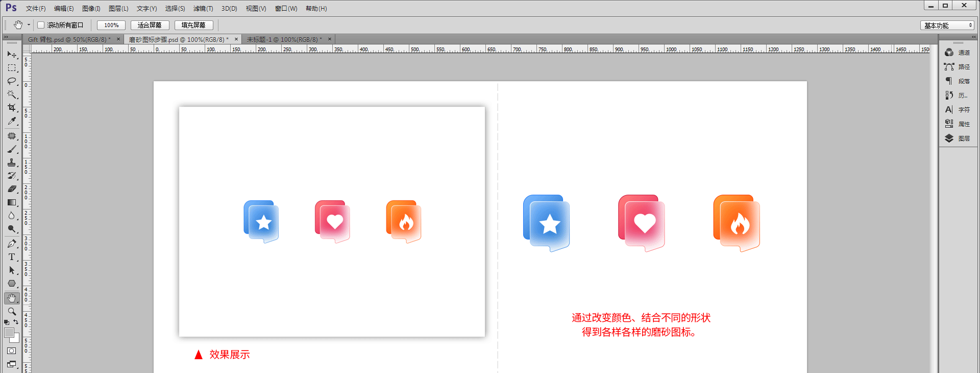Open the Help menu
This screenshot has width=980, height=373.
pyautogui.click(x=316, y=9)
